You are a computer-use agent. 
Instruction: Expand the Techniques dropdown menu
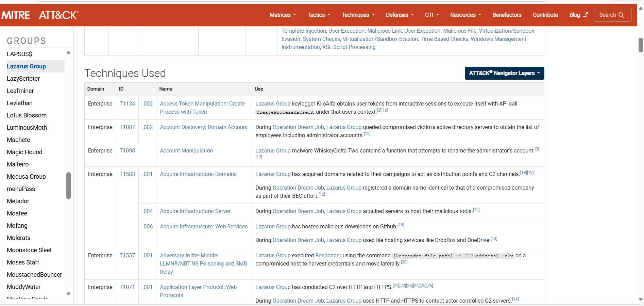pyautogui.click(x=358, y=15)
